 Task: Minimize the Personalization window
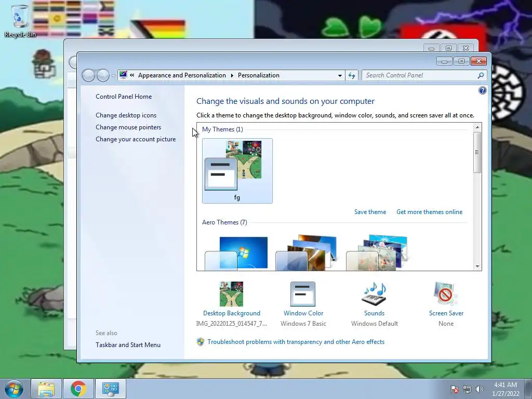[444, 61]
